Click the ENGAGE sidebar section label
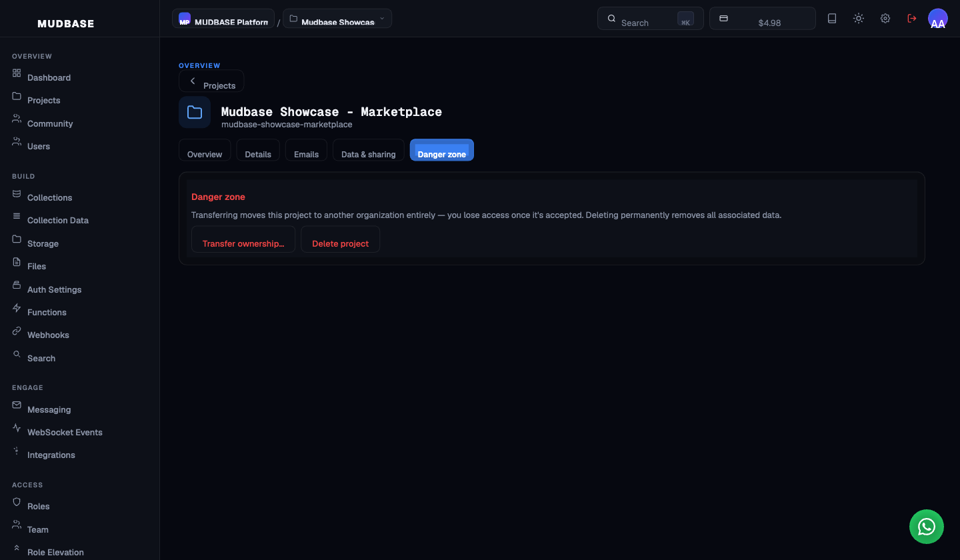The height and width of the screenshot is (560, 960). 27,387
